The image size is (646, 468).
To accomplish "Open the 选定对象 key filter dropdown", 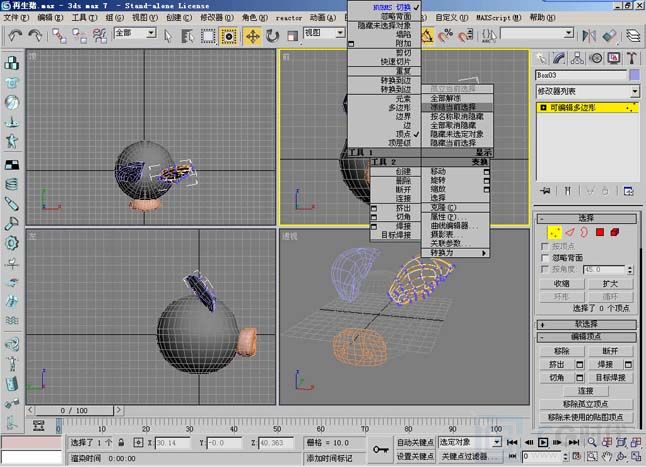I will tap(470, 442).
